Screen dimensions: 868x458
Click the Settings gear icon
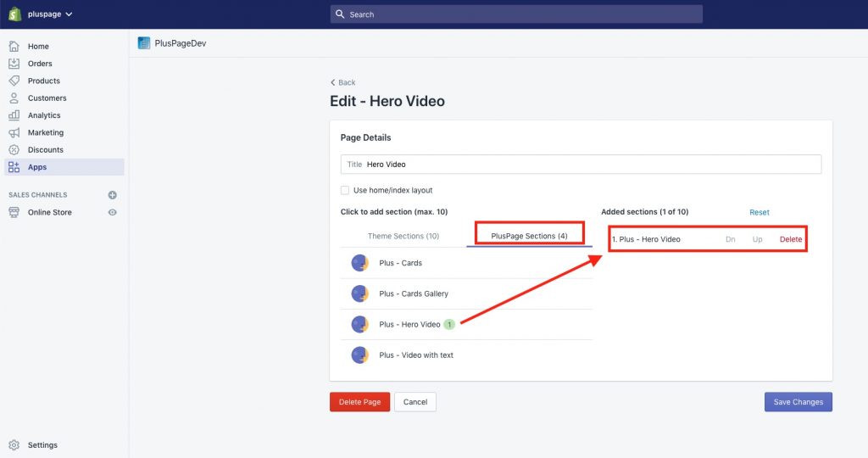(x=14, y=444)
